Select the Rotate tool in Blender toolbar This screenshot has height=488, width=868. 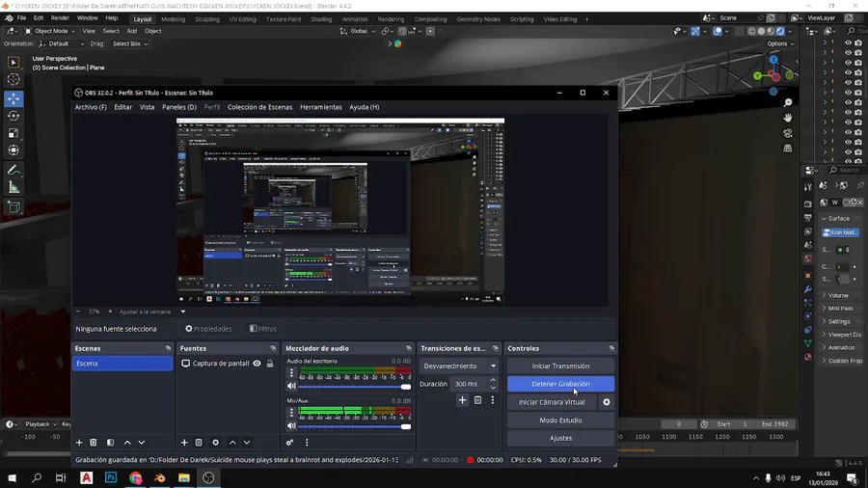14,116
